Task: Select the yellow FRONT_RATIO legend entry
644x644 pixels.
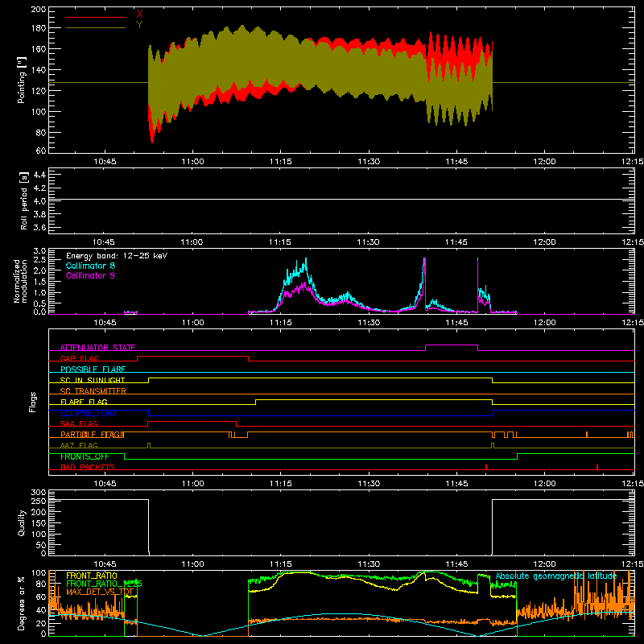Action: (x=92, y=576)
